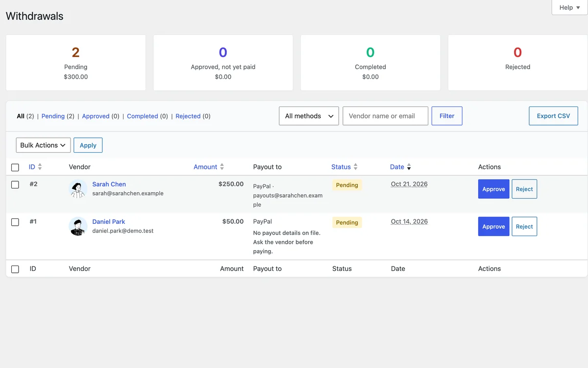The image size is (588, 368).
Task: Tick the select-all checkbox in table header
Action: coord(15,167)
